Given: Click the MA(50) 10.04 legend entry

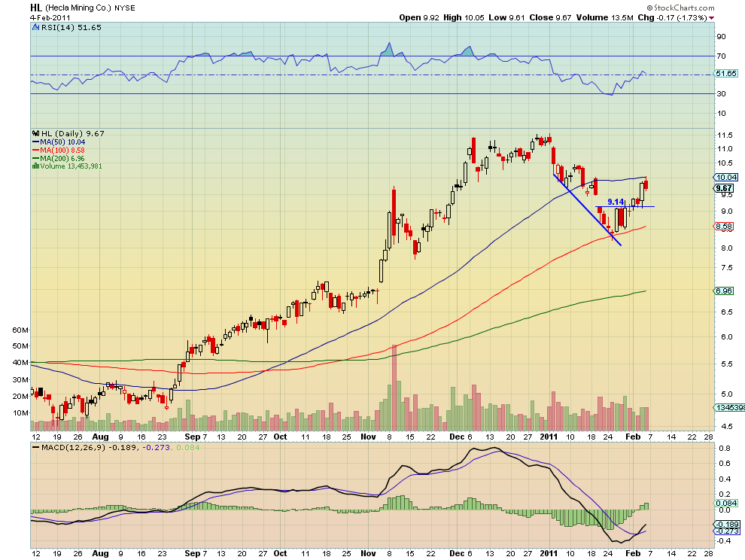Looking at the screenshot, I should 59,142.
